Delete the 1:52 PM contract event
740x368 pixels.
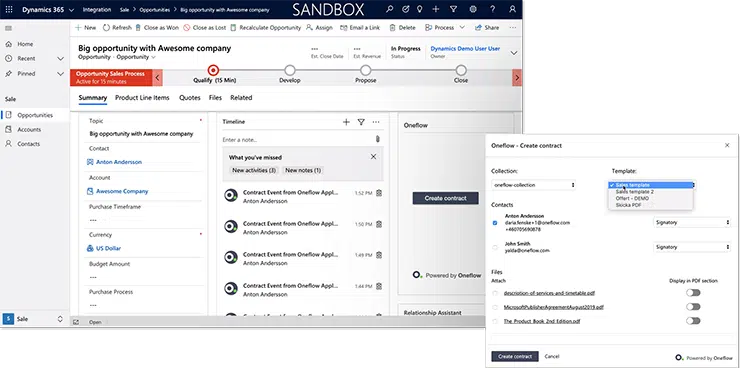378,193
